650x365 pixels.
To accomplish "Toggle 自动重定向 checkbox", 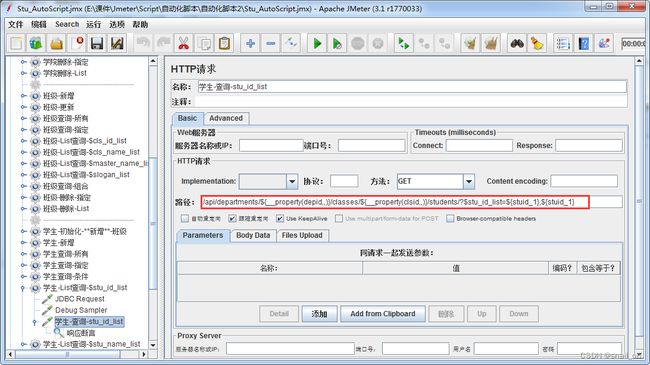I will tap(185, 218).
